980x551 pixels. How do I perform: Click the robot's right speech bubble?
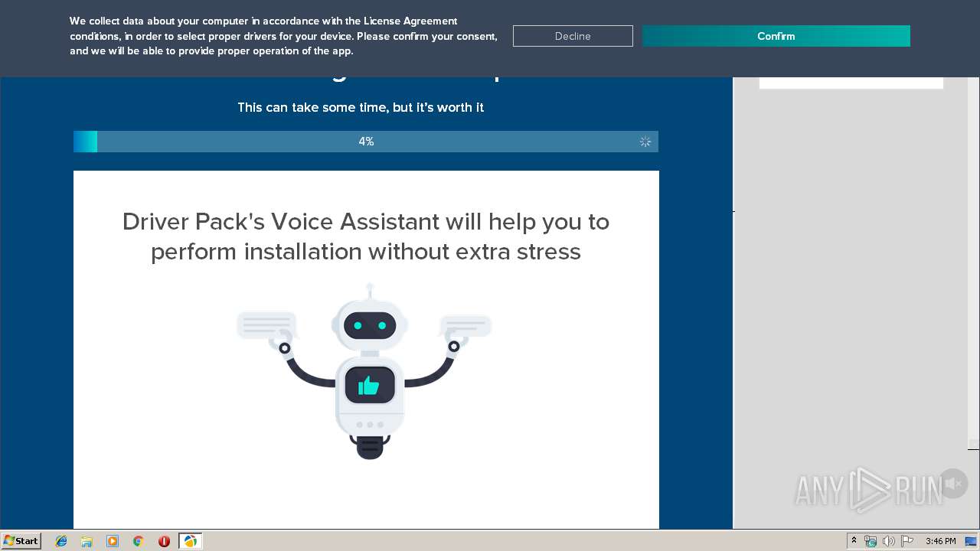coord(465,326)
